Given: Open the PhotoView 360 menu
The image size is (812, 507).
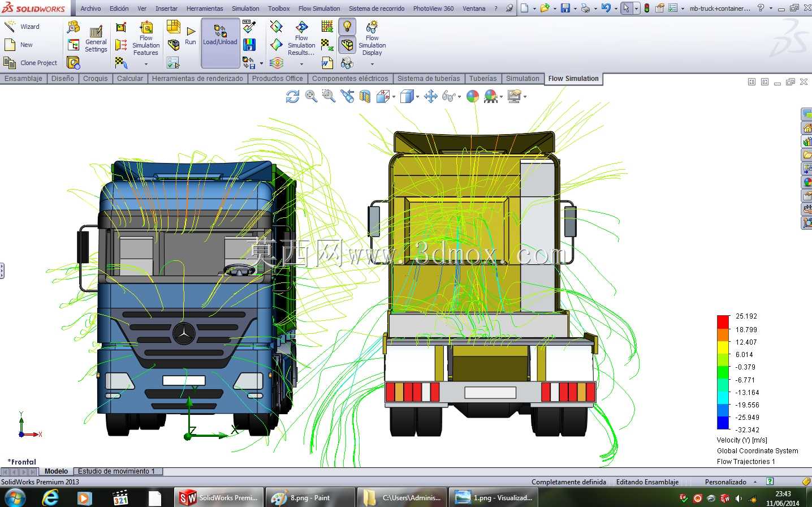Looking at the screenshot, I should coord(433,8).
